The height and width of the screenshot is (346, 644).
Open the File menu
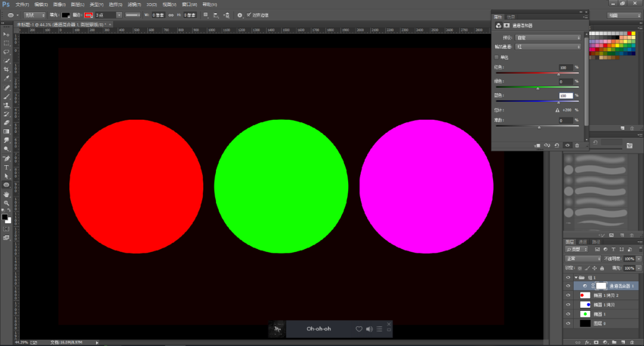[x=22, y=5]
